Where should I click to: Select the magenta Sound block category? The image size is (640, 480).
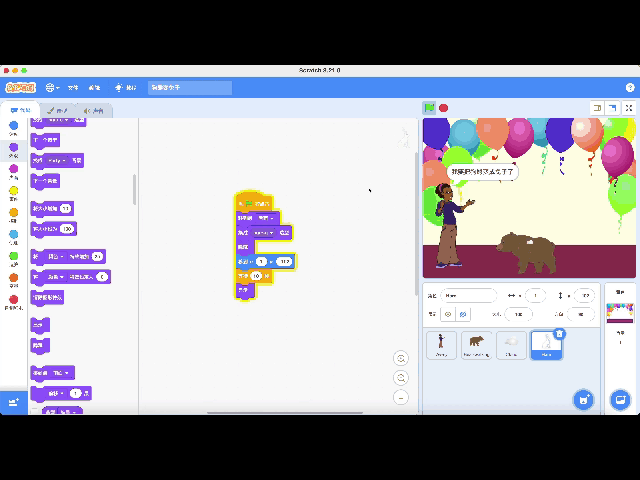pyautogui.click(x=13, y=172)
